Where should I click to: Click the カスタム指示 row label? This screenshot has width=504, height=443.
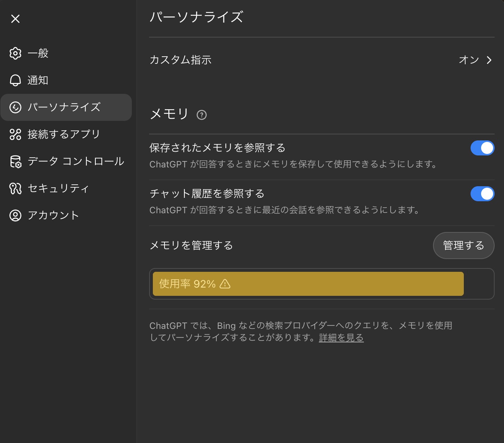coord(181,60)
